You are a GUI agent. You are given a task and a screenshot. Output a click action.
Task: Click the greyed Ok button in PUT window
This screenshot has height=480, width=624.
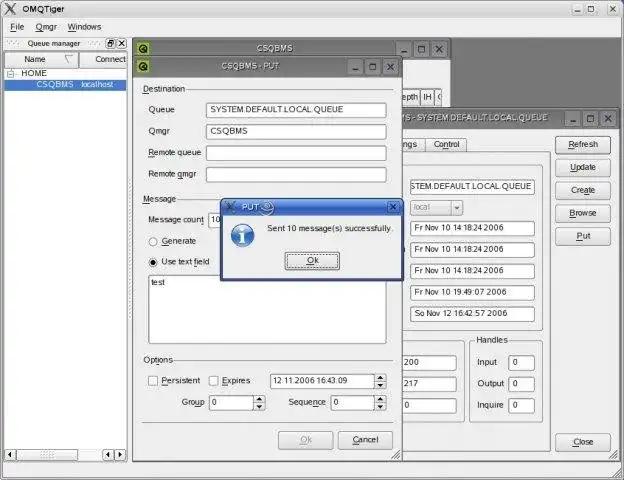click(x=306, y=440)
